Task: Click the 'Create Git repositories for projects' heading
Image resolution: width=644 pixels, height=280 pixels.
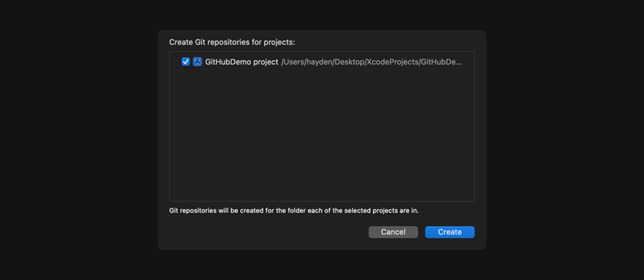Action: (233, 42)
